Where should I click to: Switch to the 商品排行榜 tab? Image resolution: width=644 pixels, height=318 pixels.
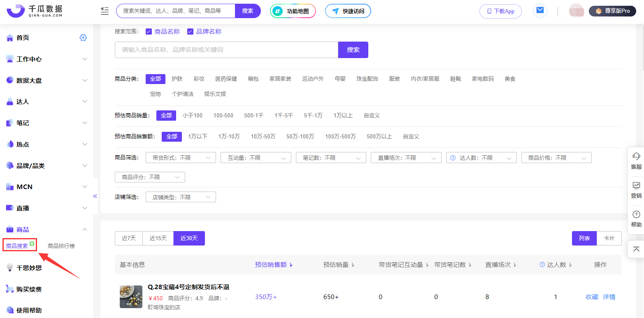tap(61, 246)
